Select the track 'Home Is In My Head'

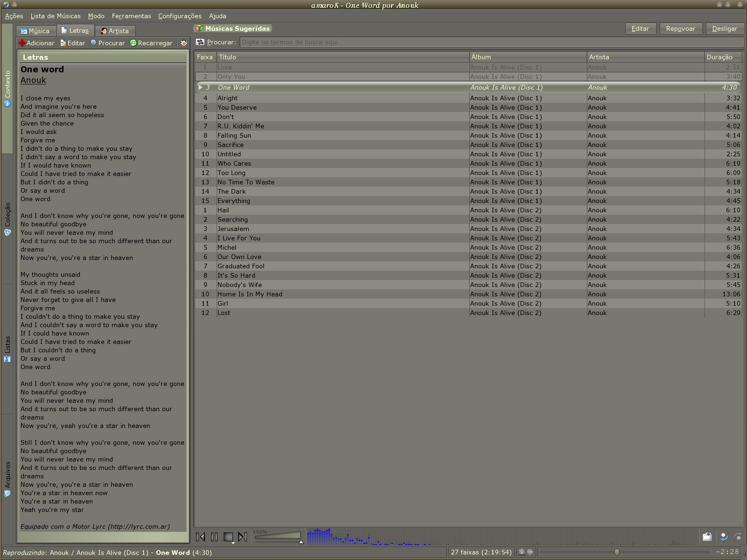[x=468, y=294]
